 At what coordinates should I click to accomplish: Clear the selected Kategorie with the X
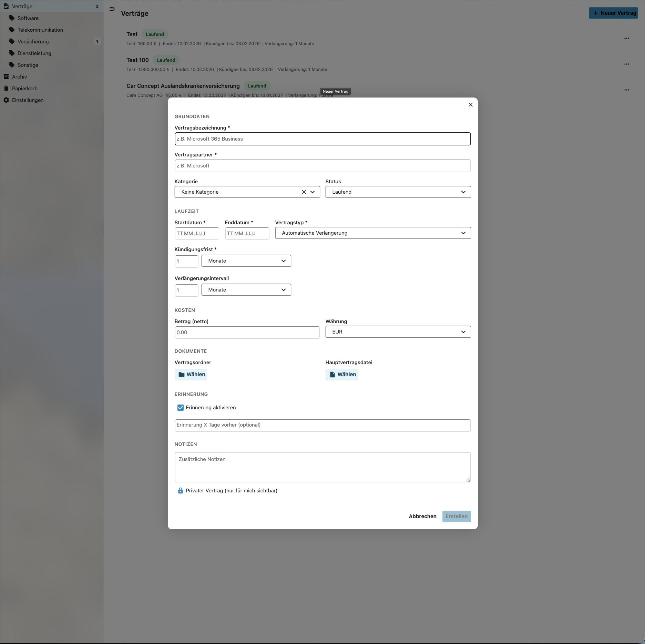[304, 192]
